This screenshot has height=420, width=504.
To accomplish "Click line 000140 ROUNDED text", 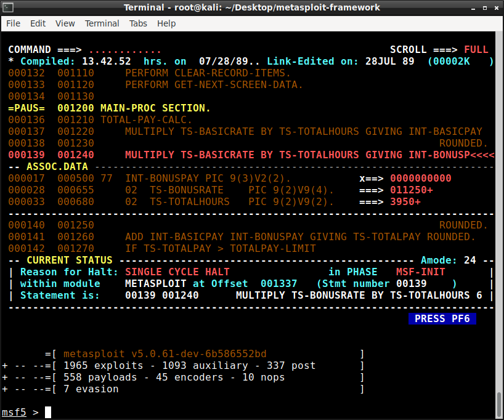I will [464, 225].
